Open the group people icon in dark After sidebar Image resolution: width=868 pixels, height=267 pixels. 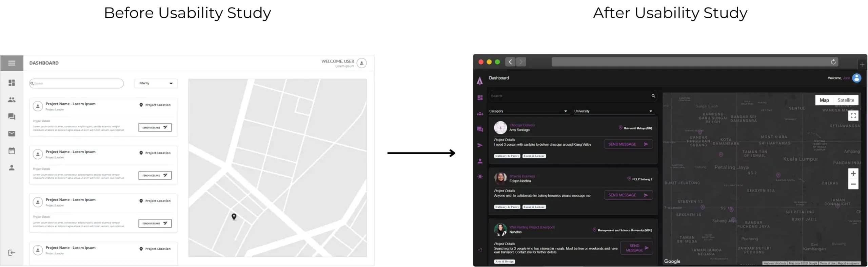click(480, 114)
